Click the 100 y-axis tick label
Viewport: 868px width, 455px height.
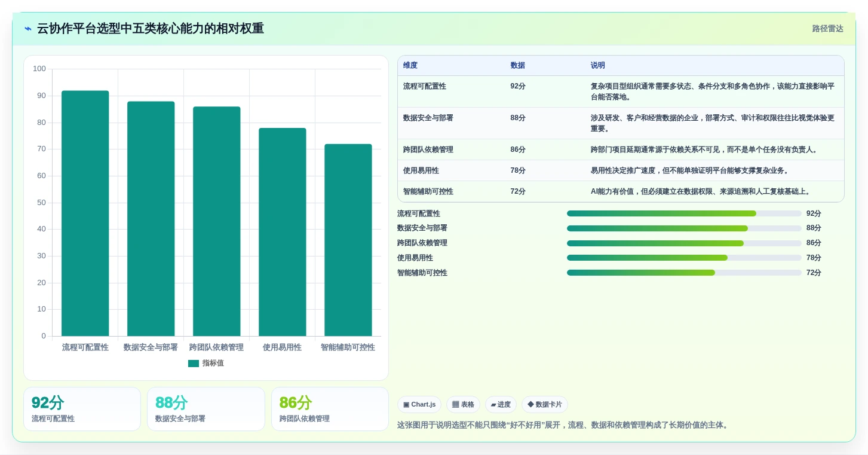pyautogui.click(x=39, y=69)
